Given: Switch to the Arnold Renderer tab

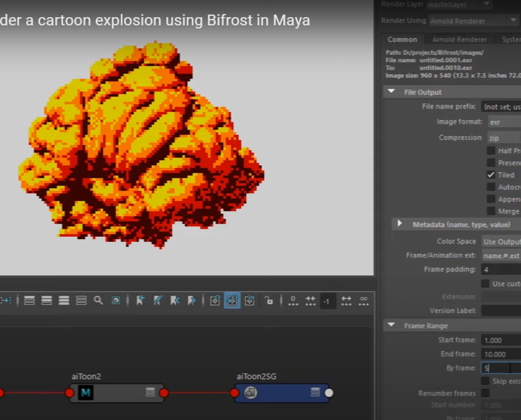Looking at the screenshot, I should (459, 39).
